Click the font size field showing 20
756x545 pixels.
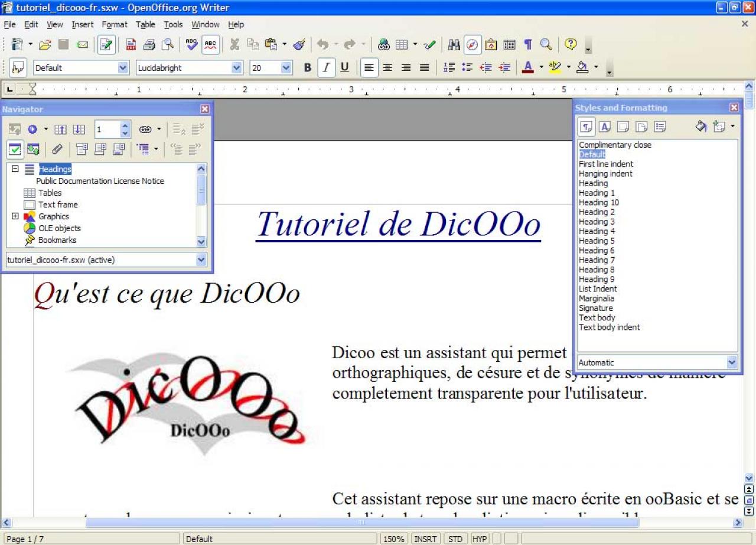[265, 68]
